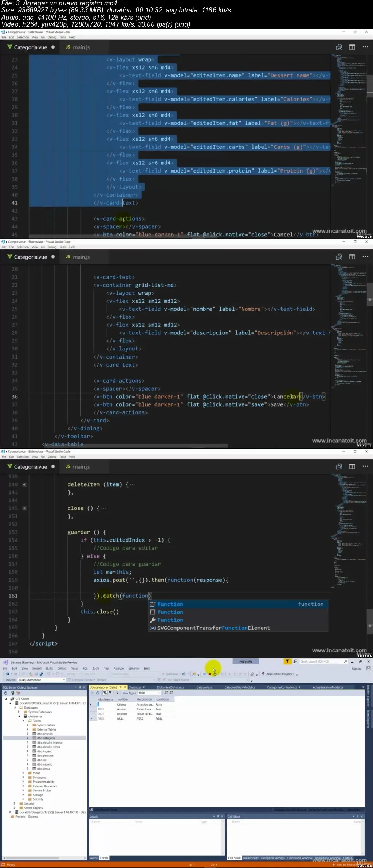The width and height of the screenshot is (373, 868).
Task: Refresh the dbo.categoria data grid
Action: [98, 693]
